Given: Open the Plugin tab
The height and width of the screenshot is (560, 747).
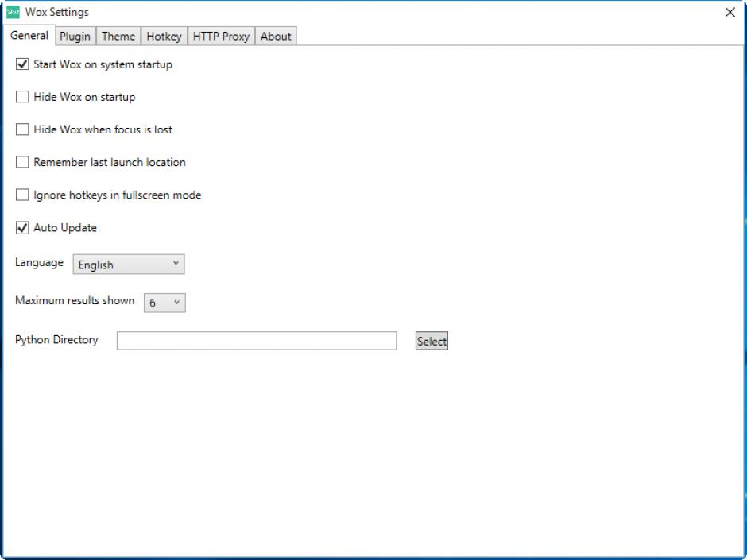Looking at the screenshot, I should [x=75, y=37].
